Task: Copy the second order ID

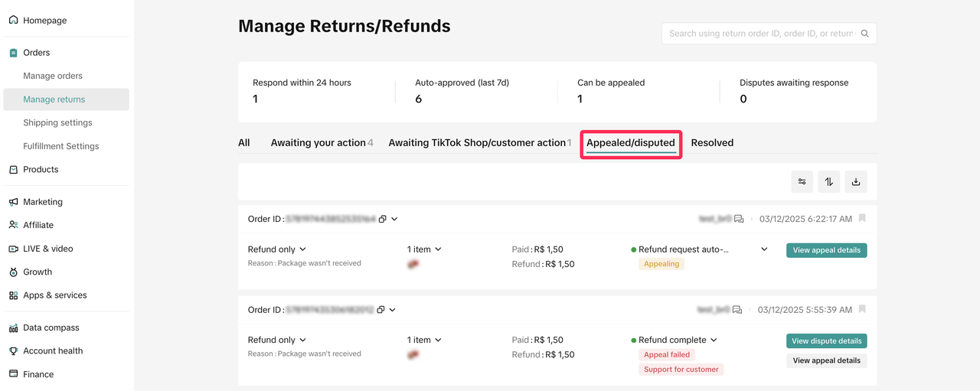Action: (x=381, y=310)
